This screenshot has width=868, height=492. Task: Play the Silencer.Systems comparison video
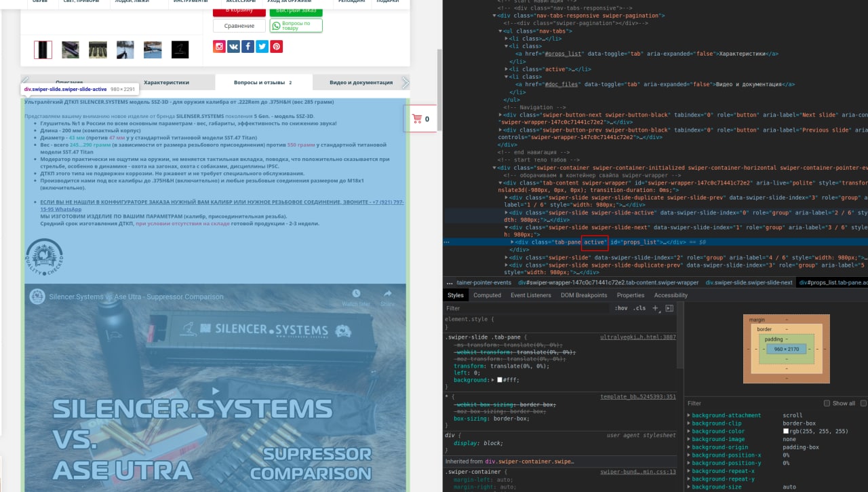[216, 390]
